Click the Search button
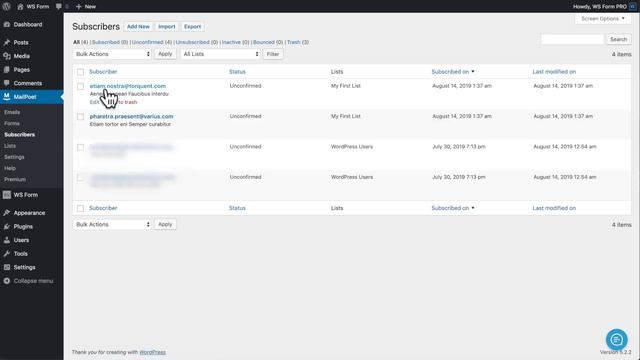 (618, 39)
